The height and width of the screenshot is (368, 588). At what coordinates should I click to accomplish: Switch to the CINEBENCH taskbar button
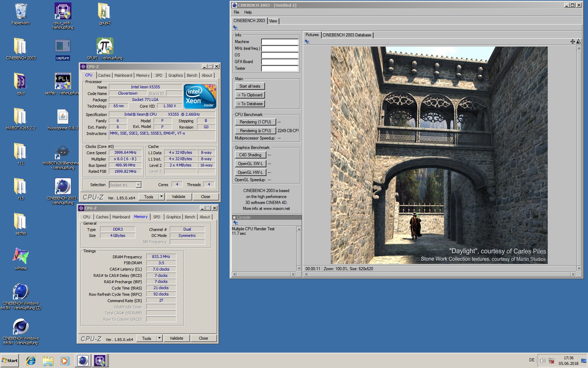point(83,360)
